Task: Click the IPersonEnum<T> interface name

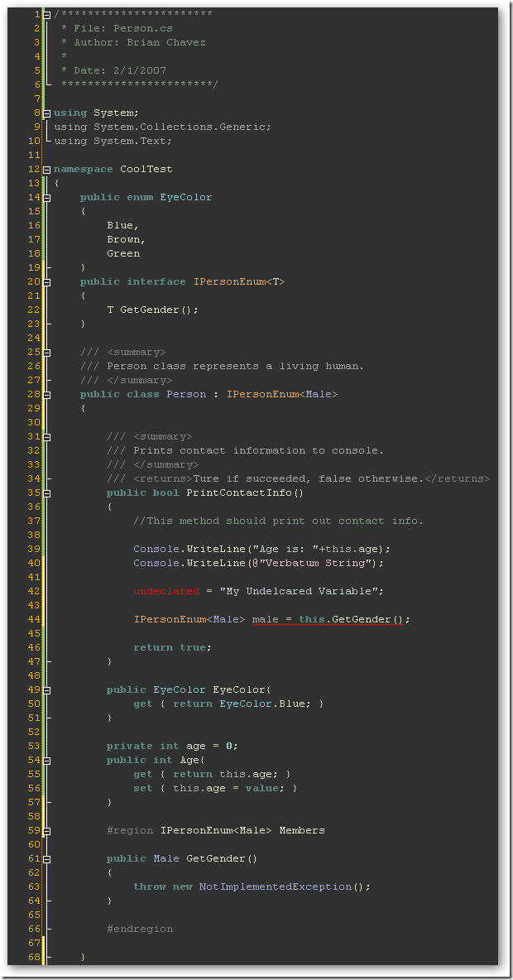Action: [239, 282]
